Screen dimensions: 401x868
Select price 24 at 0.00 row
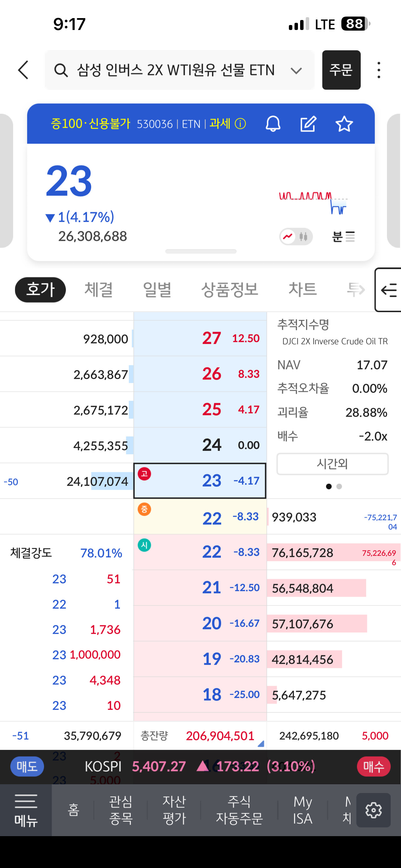(200, 445)
